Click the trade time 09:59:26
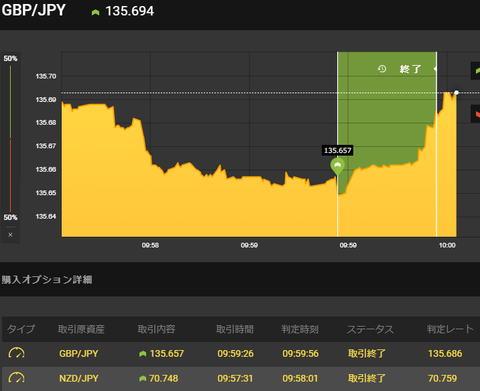The image size is (480, 391). [235, 353]
